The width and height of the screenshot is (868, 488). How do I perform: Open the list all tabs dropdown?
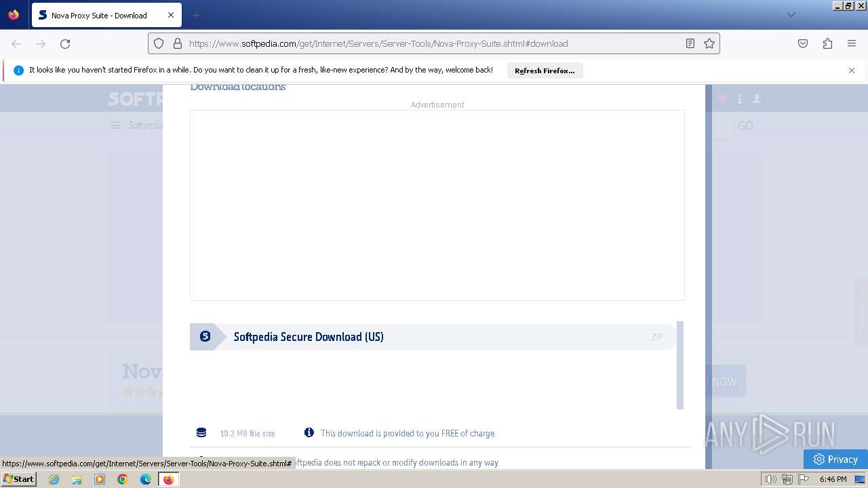click(x=791, y=15)
